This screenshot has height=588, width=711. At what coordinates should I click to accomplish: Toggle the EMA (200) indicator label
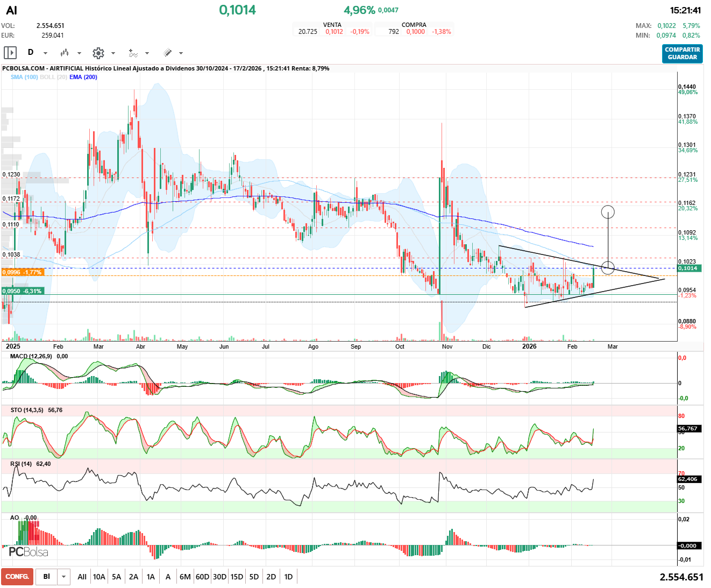tap(83, 77)
